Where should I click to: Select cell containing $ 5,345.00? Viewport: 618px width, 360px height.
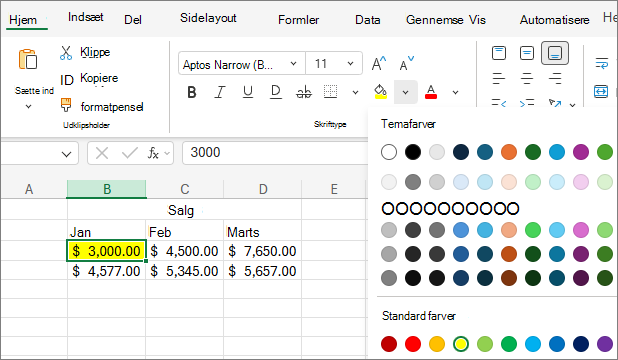[x=184, y=271]
